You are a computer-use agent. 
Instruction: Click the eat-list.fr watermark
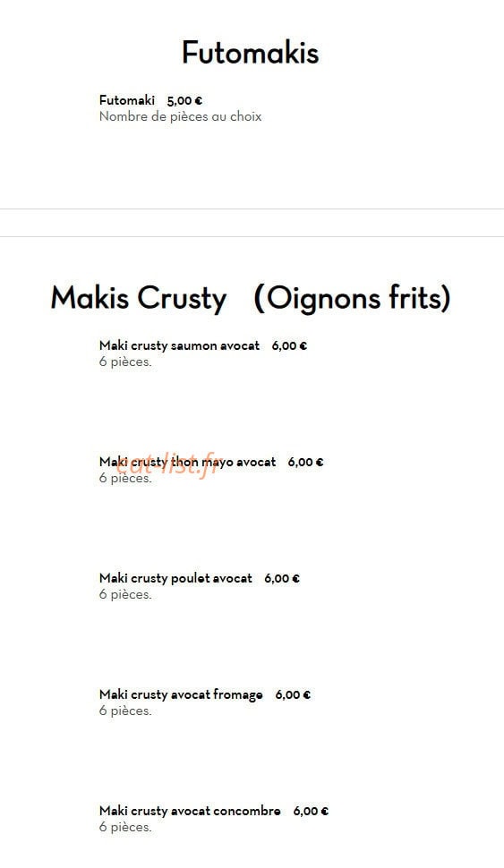pyautogui.click(x=167, y=467)
